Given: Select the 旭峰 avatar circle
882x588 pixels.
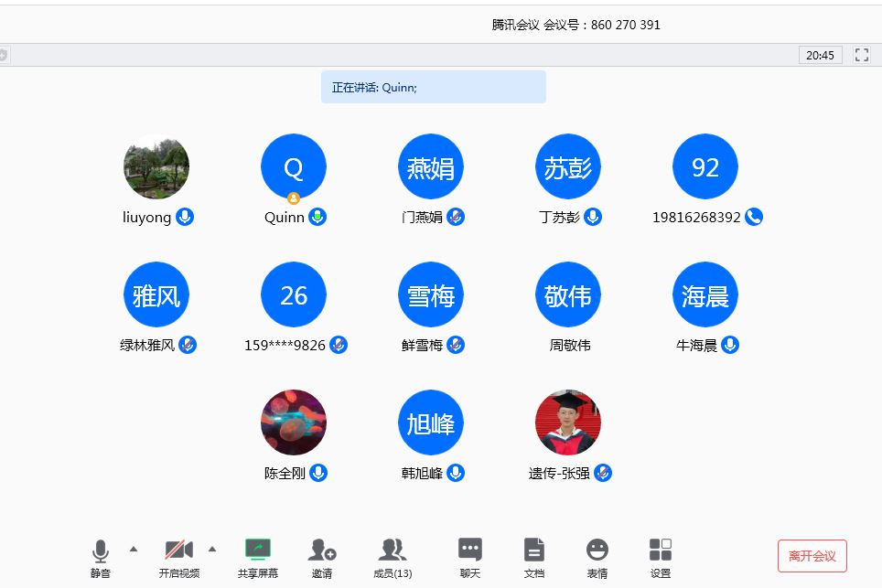Looking at the screenshot, I should (x=431, y=422).
